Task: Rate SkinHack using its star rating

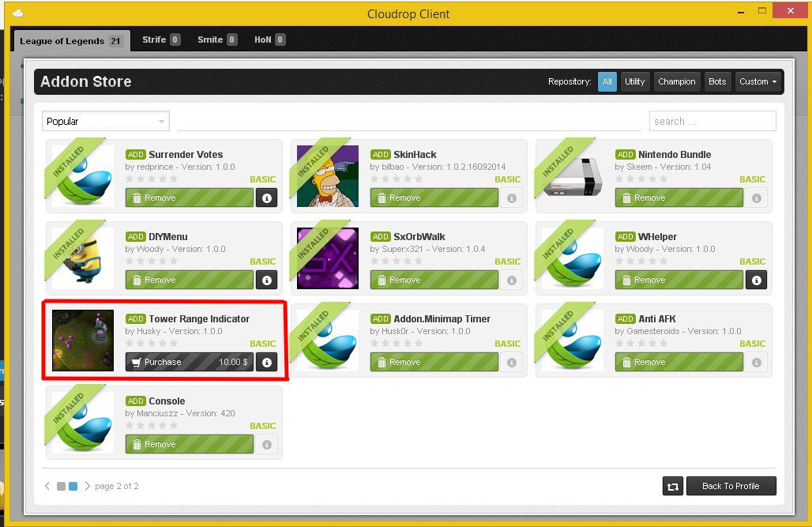Action: click(397, 179)
